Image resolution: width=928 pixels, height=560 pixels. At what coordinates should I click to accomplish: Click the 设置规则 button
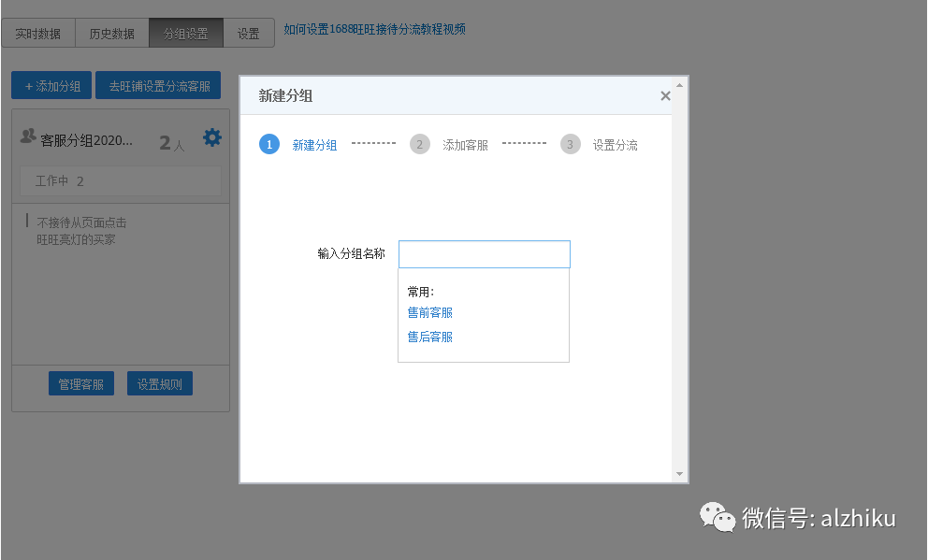(x=160, y=384)
